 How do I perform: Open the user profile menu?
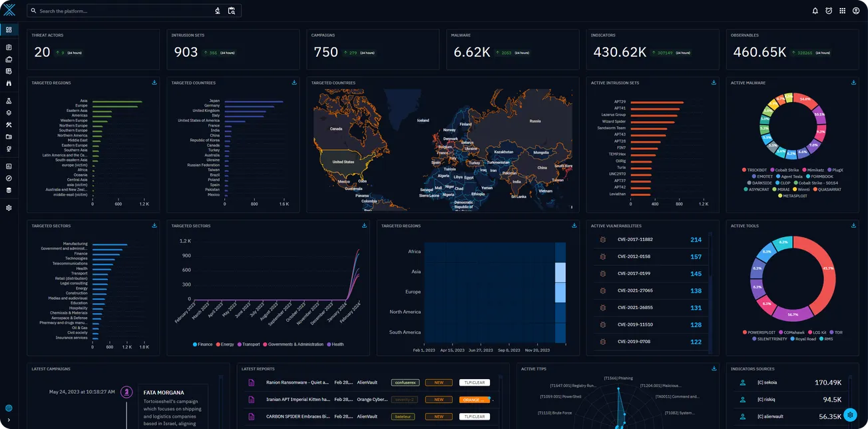856,11
